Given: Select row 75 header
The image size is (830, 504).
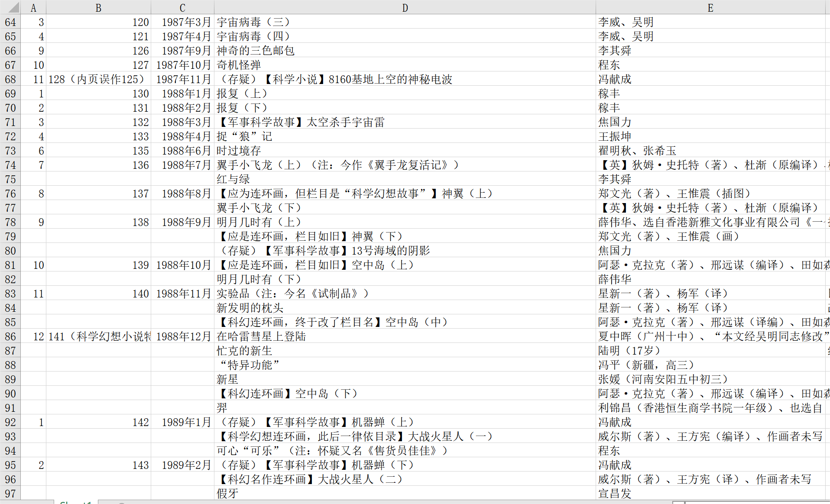Looking at the screenshot, I should 10,179.
